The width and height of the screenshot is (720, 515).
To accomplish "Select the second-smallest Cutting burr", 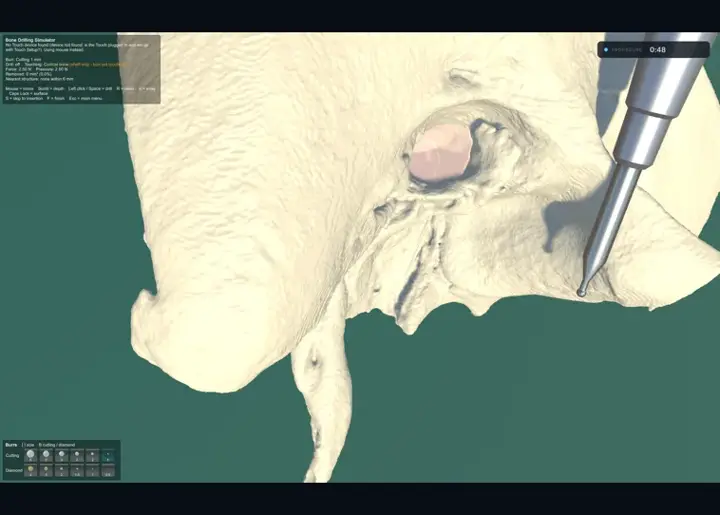I will tap(92, 455).
